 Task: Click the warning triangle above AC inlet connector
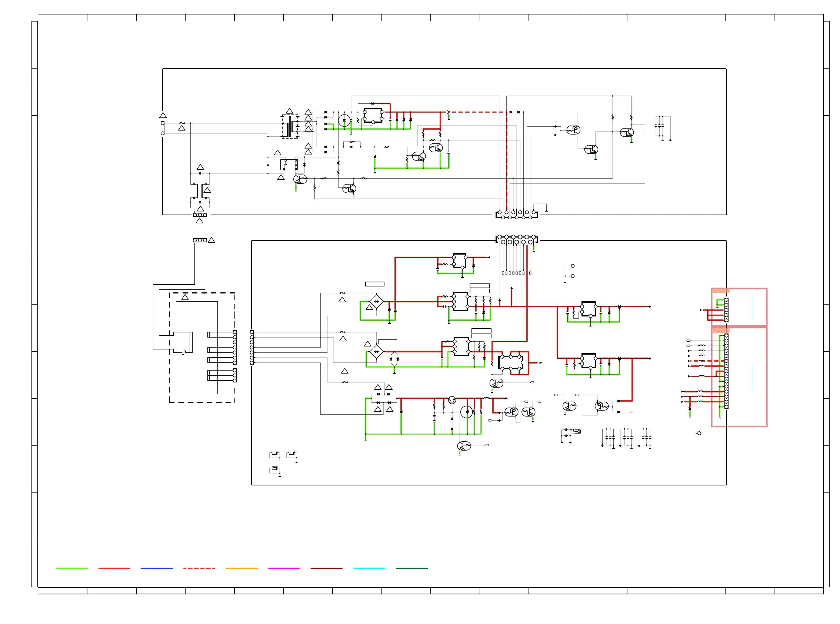point(163,115)
